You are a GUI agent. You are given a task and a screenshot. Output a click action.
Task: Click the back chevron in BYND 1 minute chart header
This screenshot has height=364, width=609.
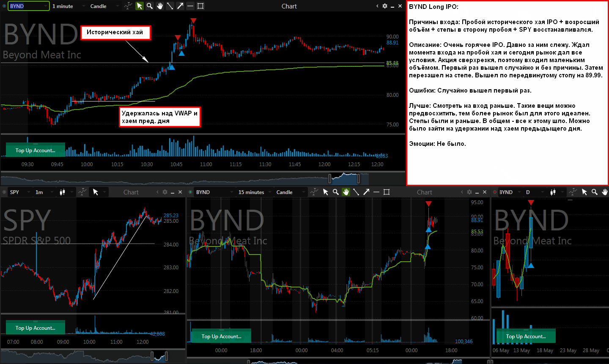(377, 6)
